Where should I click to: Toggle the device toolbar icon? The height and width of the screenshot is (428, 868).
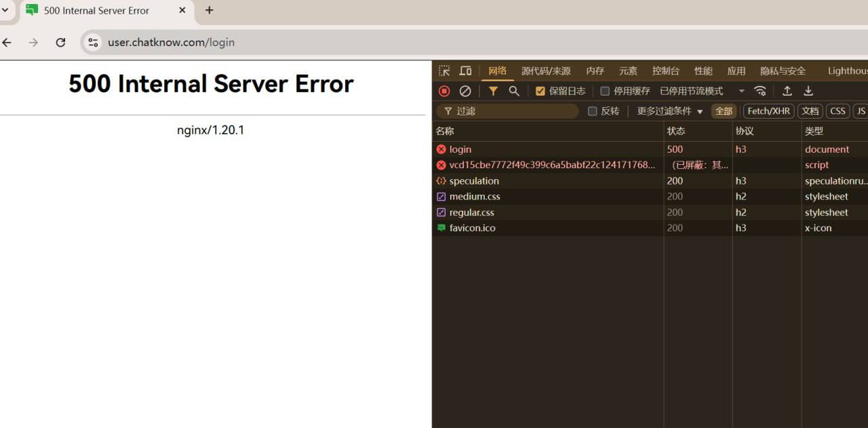pyautogui.click(x=465, y=71)
